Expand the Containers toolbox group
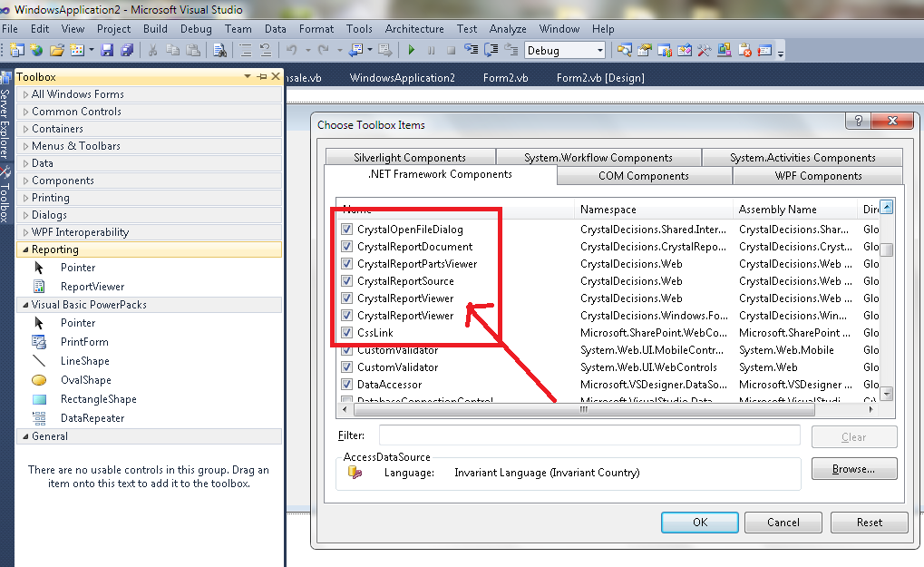 point(25,129)
